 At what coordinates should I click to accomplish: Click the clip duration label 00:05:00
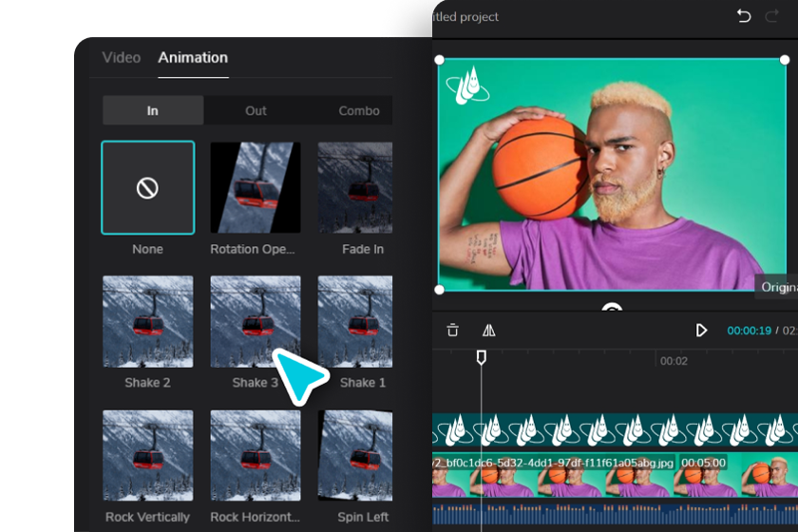tap(703, 463)
